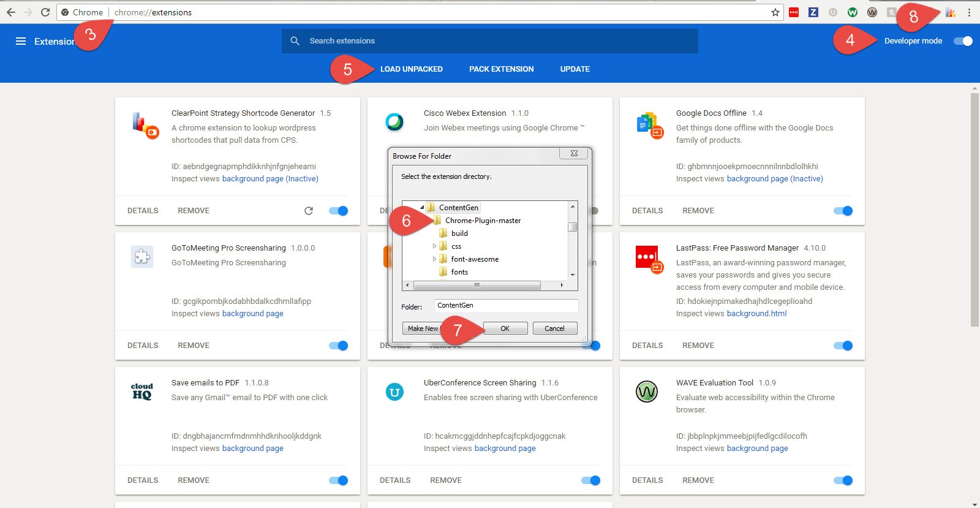Image resolution: width=980 pixels, height=508 pixels.
Task: Open the gray h toolbar extension icon
Action: (892, 12)
